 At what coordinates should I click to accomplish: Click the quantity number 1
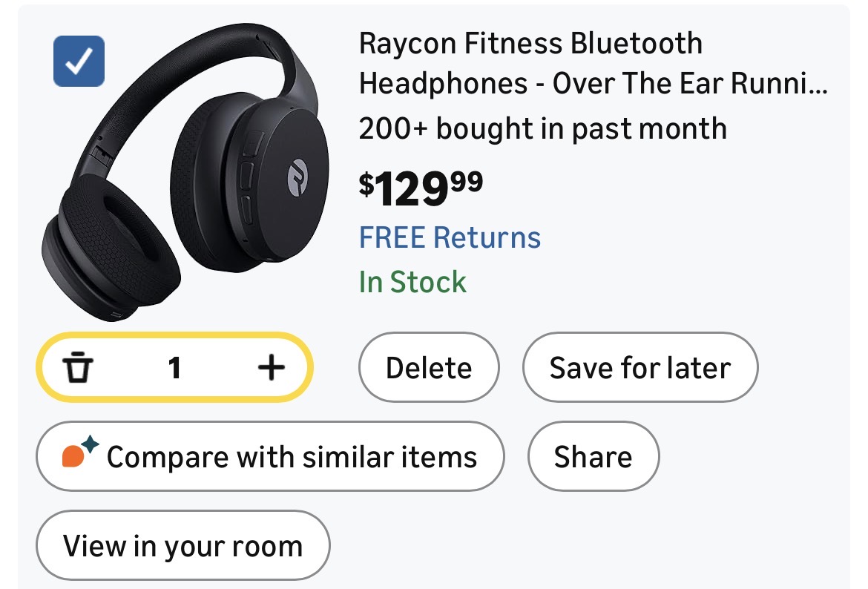[x=174, y=367]
